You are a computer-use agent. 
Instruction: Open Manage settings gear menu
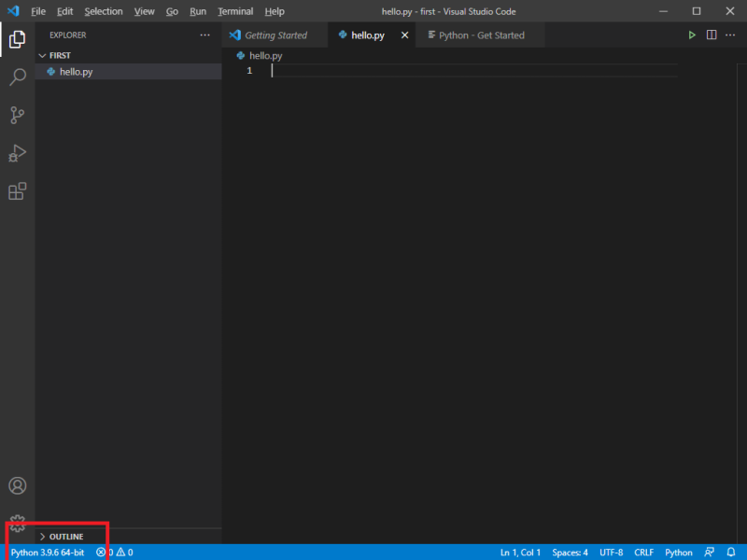pos(16,525)
